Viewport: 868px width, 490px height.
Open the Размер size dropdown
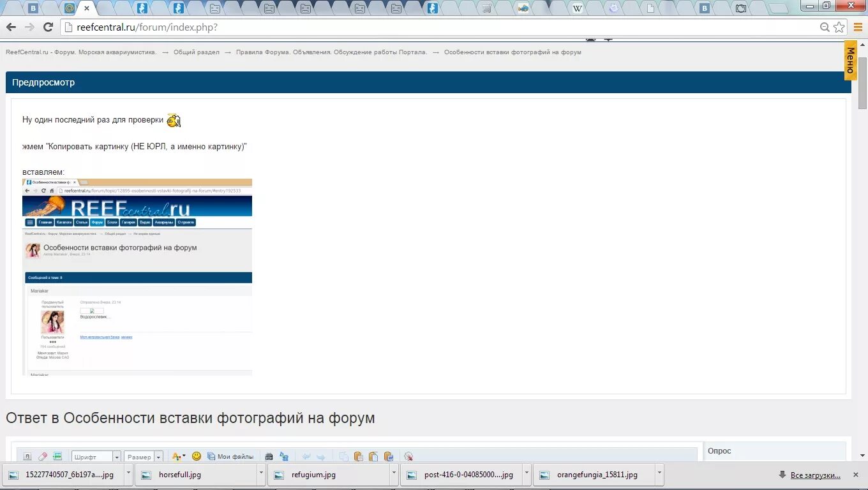pyautogui.click(x=144, y=457)
